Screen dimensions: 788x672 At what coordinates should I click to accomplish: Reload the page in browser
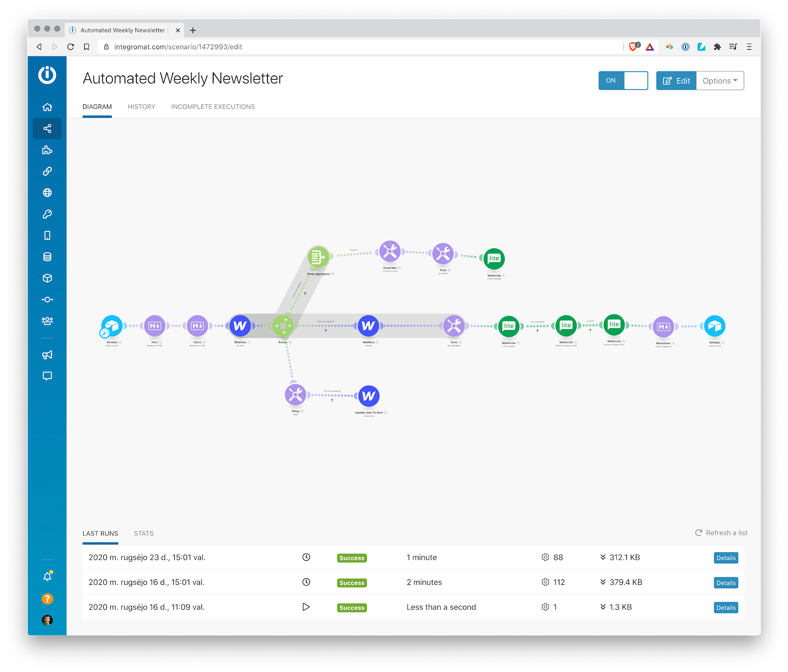click(70, 47)
